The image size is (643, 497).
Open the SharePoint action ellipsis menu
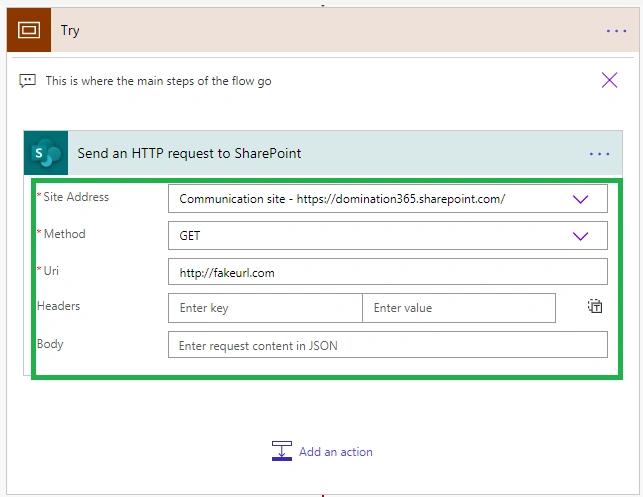pos(599,154)
